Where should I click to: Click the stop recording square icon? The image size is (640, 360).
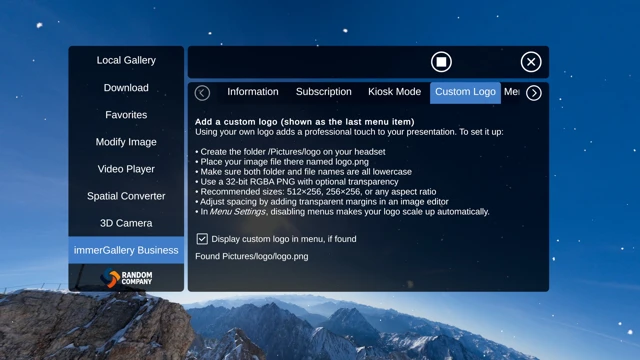pyautogui.click(x=441, y=62)
